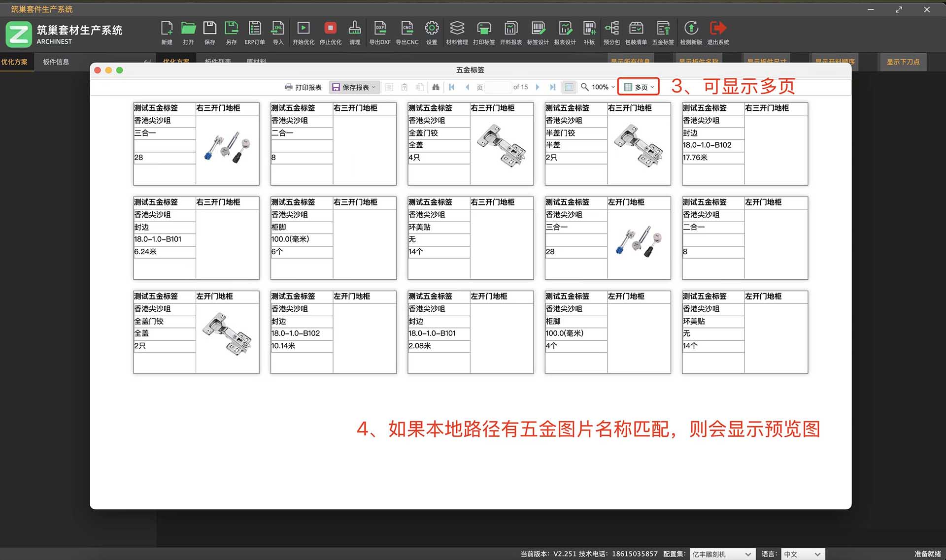The height and width of the screenshot is (560, 946).
Task: Click the 半盖门铰 2只 label card
Action: pos(608,144)
